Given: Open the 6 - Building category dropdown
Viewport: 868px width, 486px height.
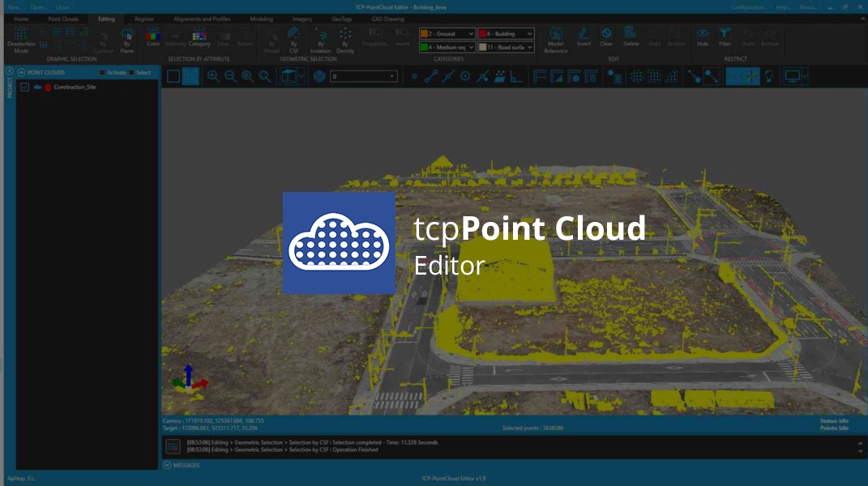Looking at the screenshot, I should [531, 33].
